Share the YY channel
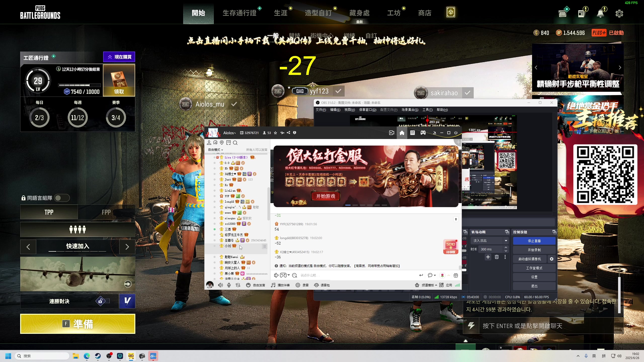Screen dimensions: 644x362 [x=289, y=133]
